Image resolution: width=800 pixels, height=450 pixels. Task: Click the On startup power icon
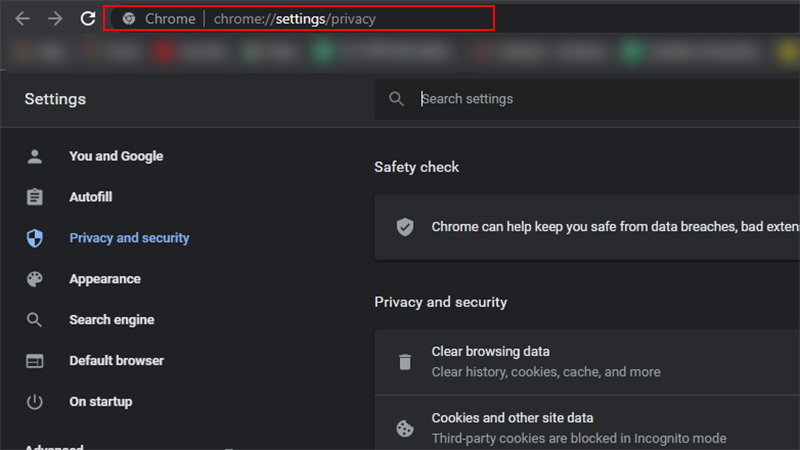pyautogui.click(x=35, y=402)
